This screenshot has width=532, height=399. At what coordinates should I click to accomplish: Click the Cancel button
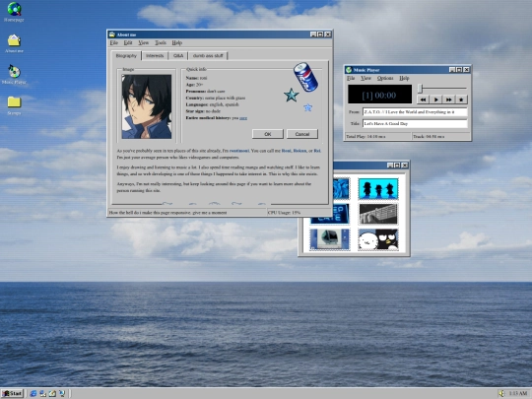pyautogui.click(x=302, y=134)
